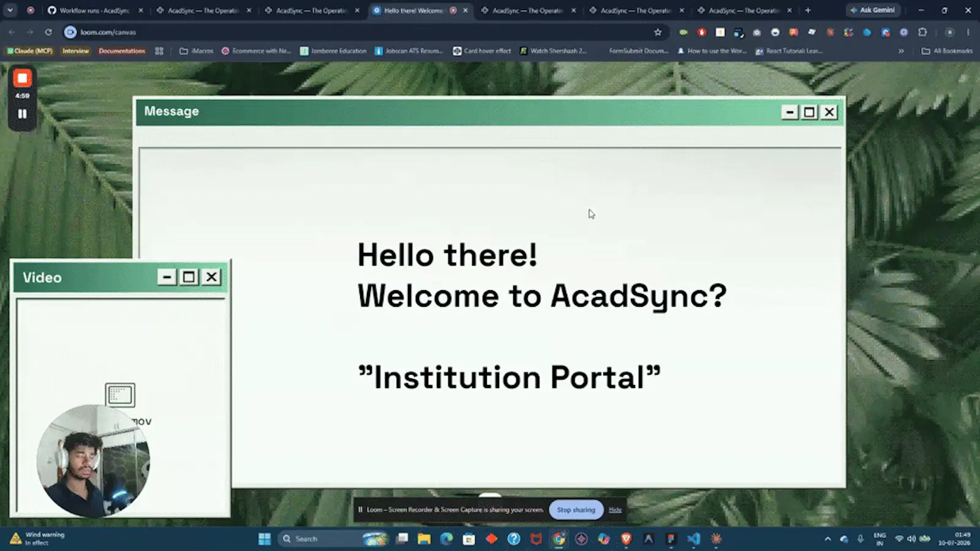Close the Message window on canvas
Screen dimensions: 980x551
829,112
